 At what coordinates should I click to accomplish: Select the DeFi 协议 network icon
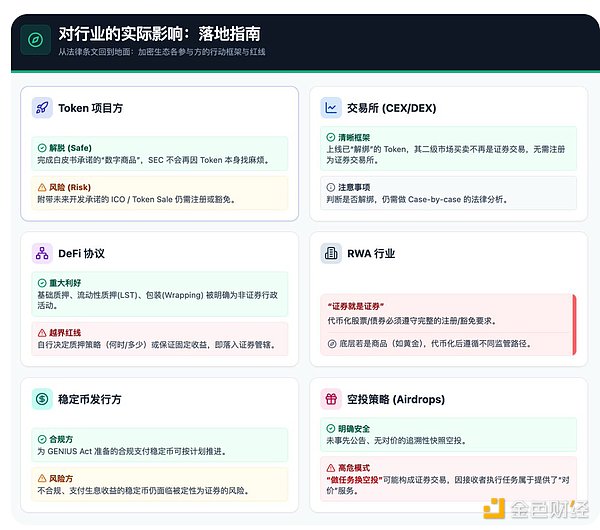42,253
